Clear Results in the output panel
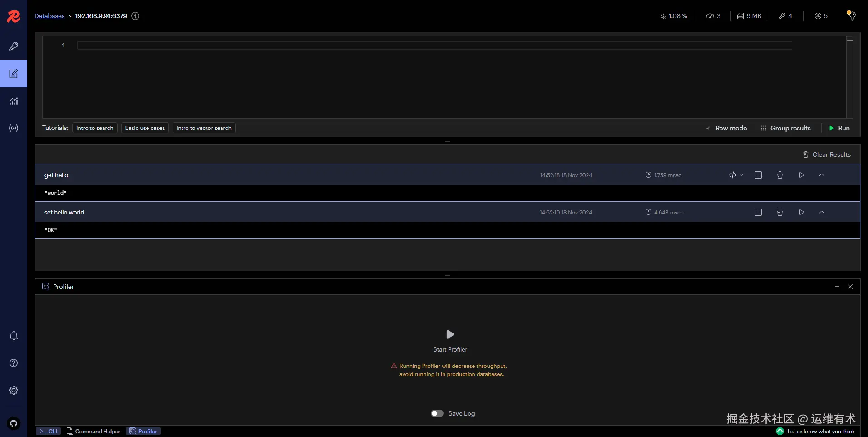This screenshot has height=437, width=868. [826, 154]
